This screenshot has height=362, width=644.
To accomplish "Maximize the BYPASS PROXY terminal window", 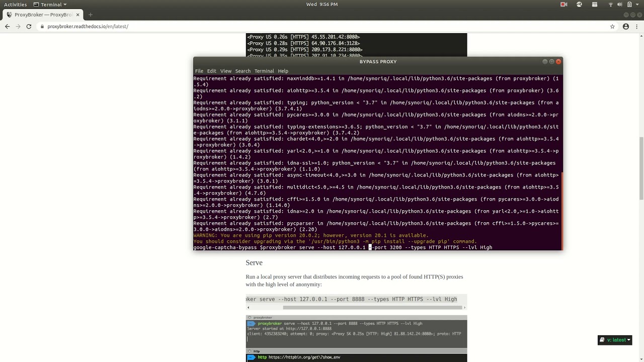I will tap(551, 61).
